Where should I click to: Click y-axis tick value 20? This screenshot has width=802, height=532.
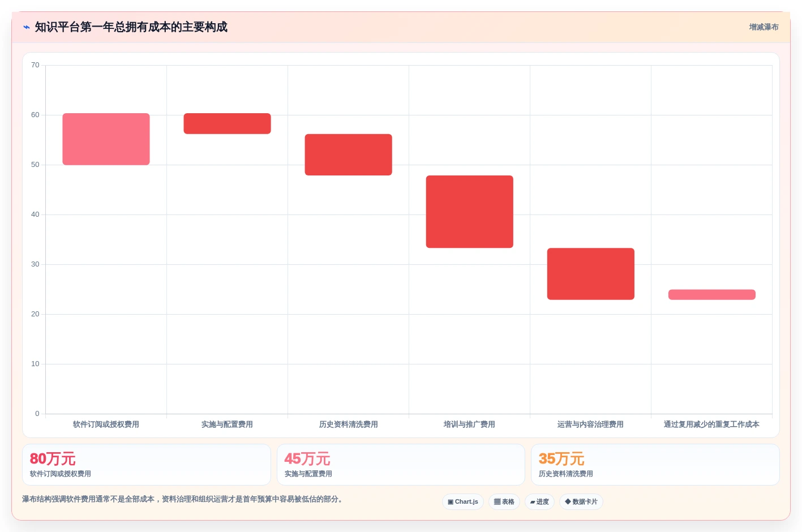[35, 314]
